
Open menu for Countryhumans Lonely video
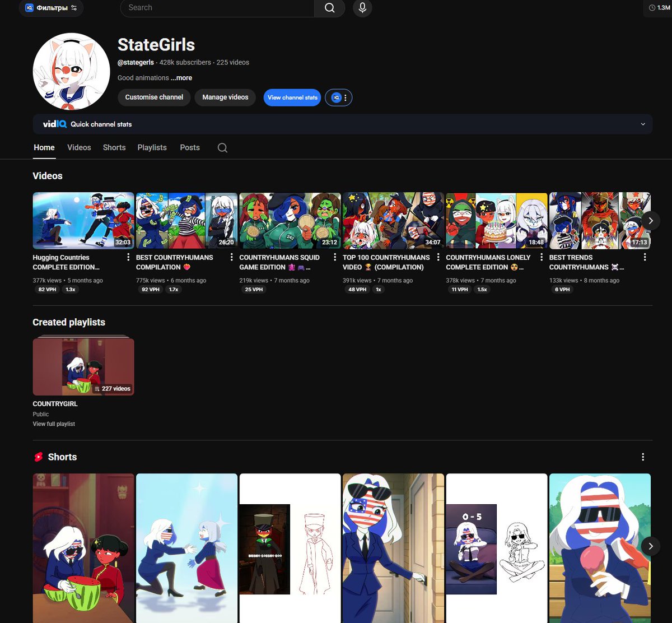pyautogui.click(x=542, y=257)
